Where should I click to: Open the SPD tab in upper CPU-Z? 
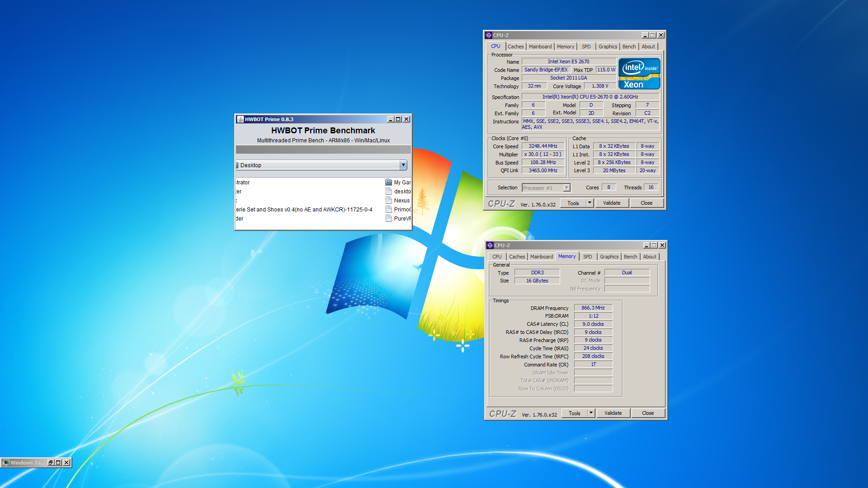tap(586, 47)
